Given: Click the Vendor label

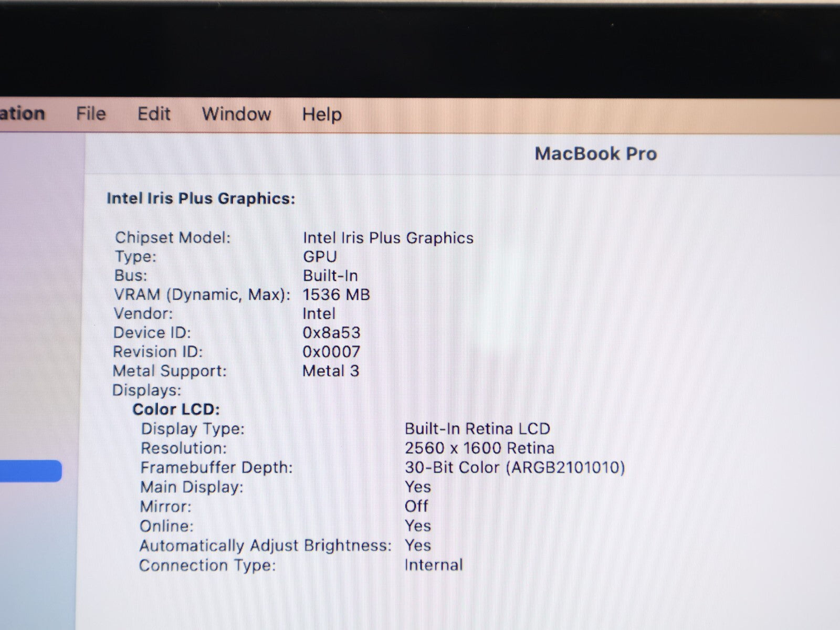Looking at the screenshot, I should point(143,314).
